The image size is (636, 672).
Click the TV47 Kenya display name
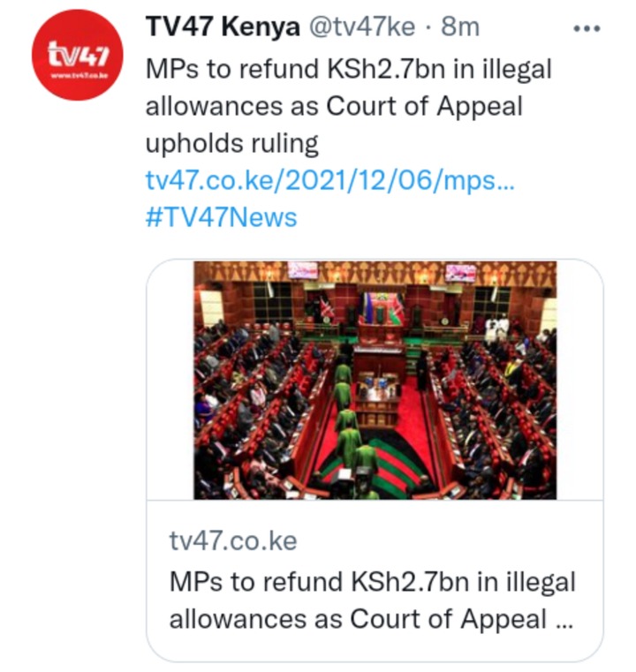coord(223,26)
